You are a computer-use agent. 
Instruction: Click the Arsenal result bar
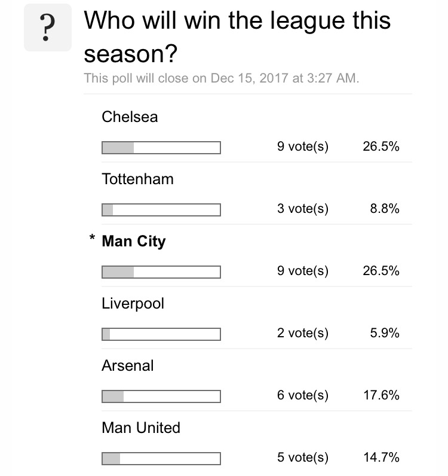pos(161,396)
